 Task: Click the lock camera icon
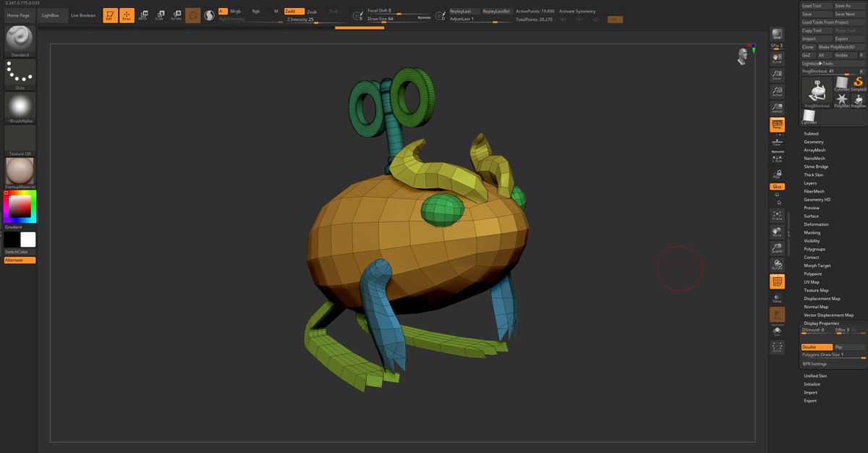click(777, 174)
